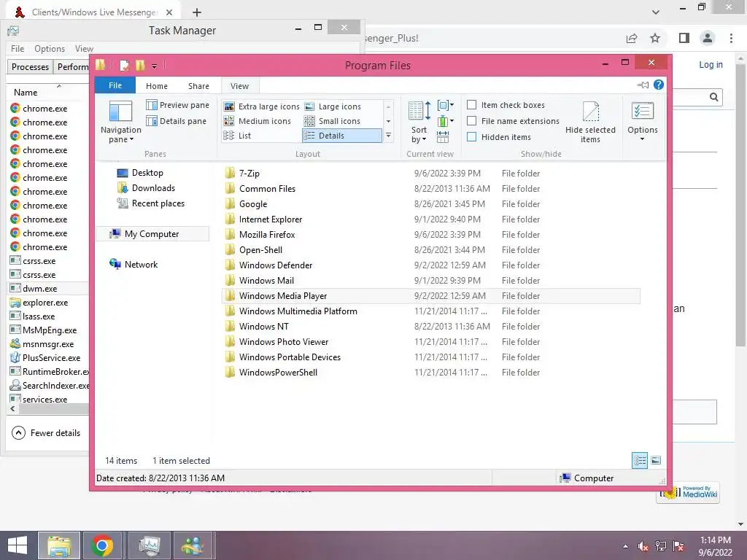Open the Add columns dropdown
This screenshot has width=747, height=560.
(446, 121)
